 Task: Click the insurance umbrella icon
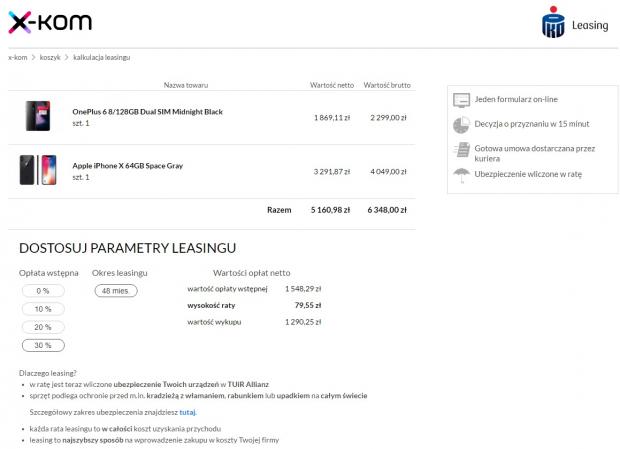[461, 175]
